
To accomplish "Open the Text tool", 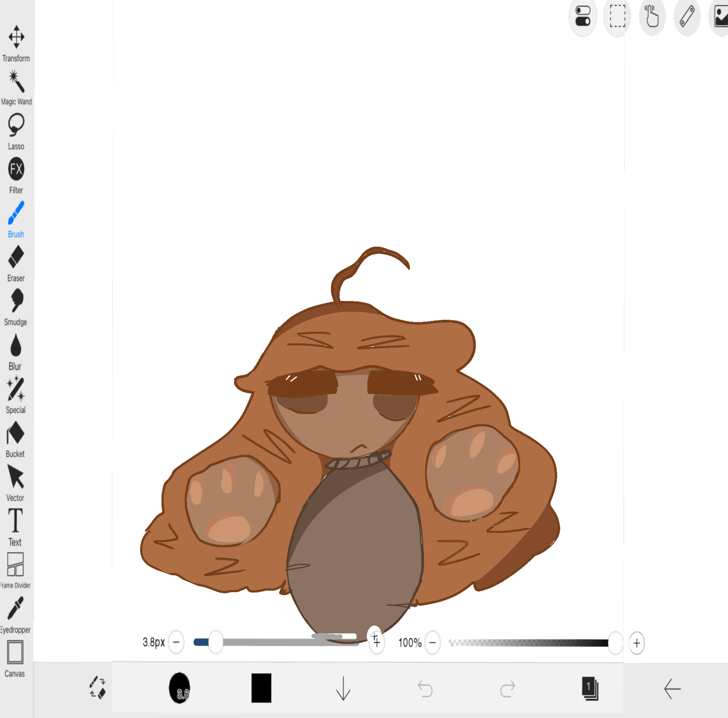I will point(15,521).
